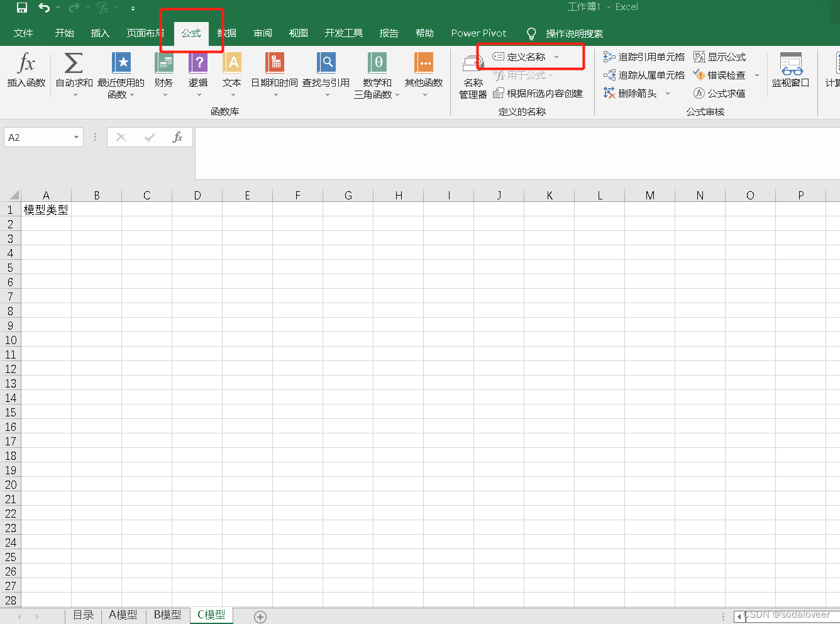Image resolution: width=840 pixels, height=624 pixels.
Task: Click Remove Arrows (删除箭头)
Action: coord(631,93)
